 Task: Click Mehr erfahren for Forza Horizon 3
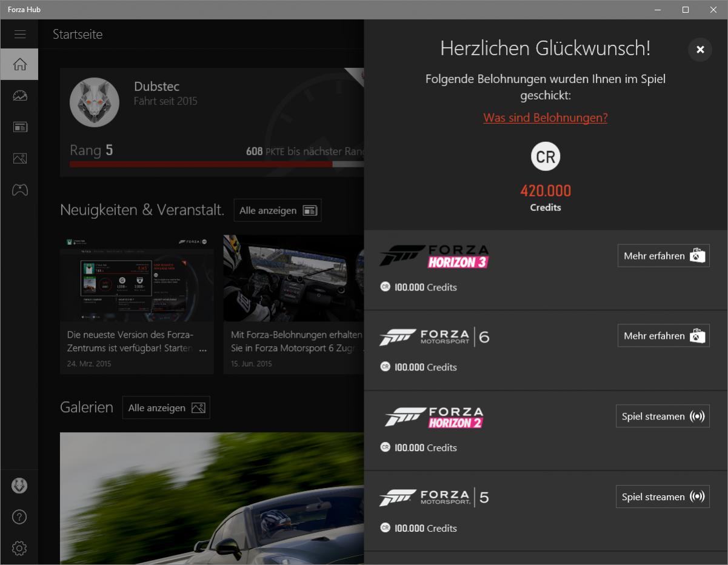(663, 256)
